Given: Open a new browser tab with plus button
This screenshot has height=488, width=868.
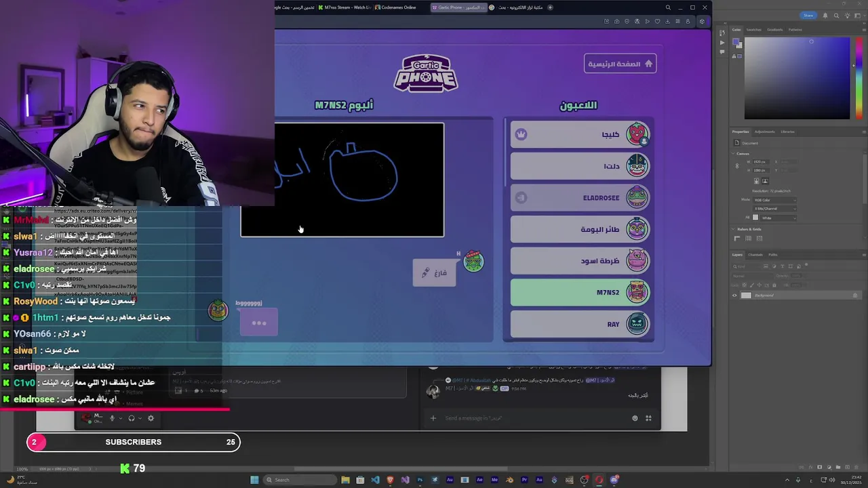Looking at the screenshot, I should (550, 7).
